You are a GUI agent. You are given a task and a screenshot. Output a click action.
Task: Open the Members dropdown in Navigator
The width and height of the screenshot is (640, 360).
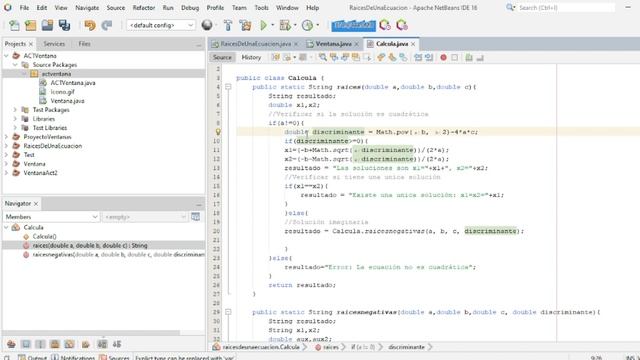(51, 217)
